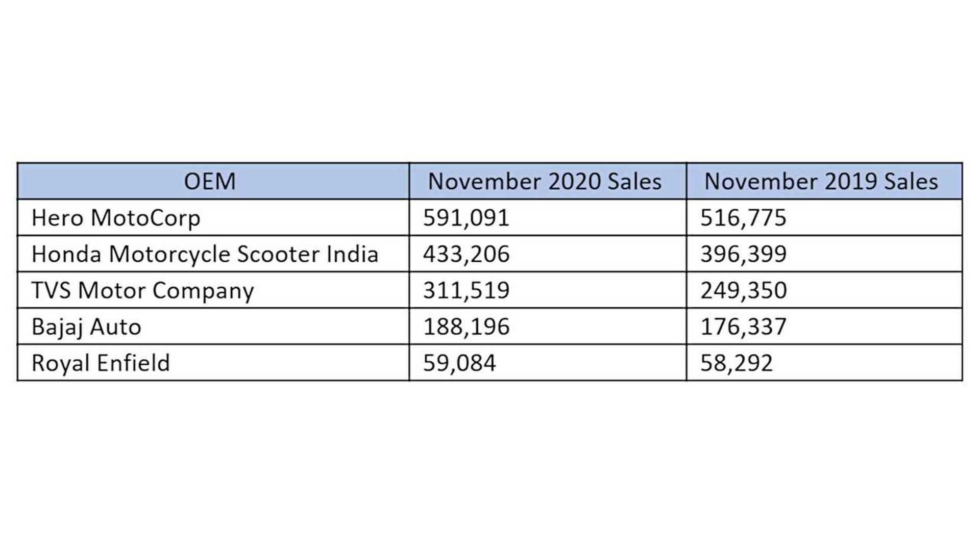980x551 pixels.
Task: Click the 311,519 sales value
Action: [x=466, y=290]
